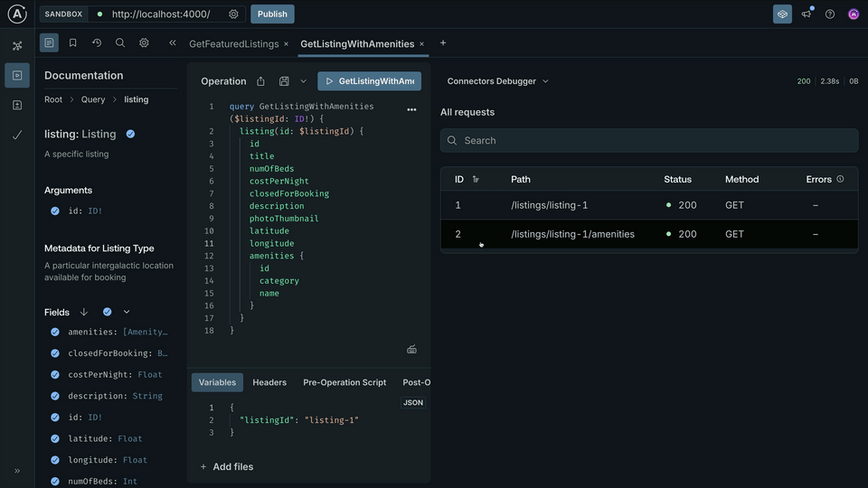868x488 pixels.
Task: Expand the save options dropdown arrow
Action: 304,81
